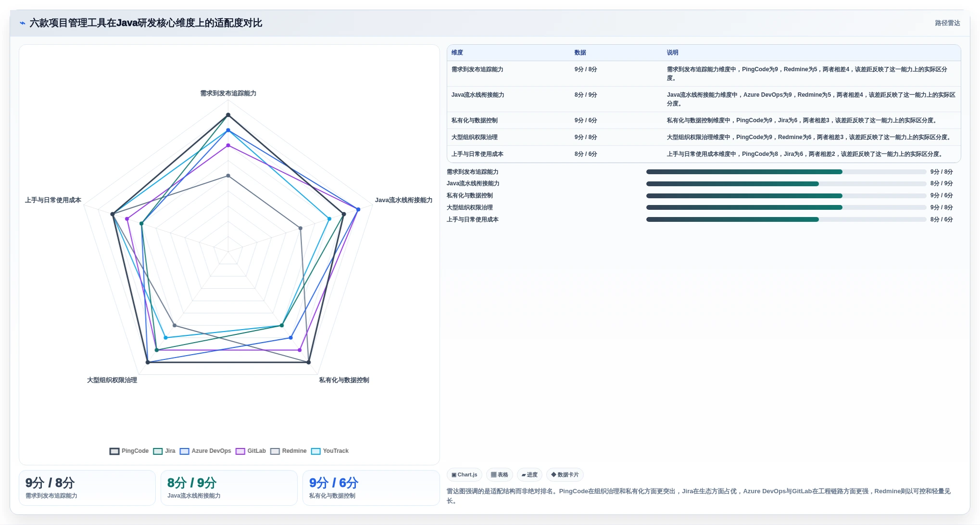Open the 8分 / 9分 Java流水线衔接能力 card
This screenshot has width=980, height=525.
point(229,488)
